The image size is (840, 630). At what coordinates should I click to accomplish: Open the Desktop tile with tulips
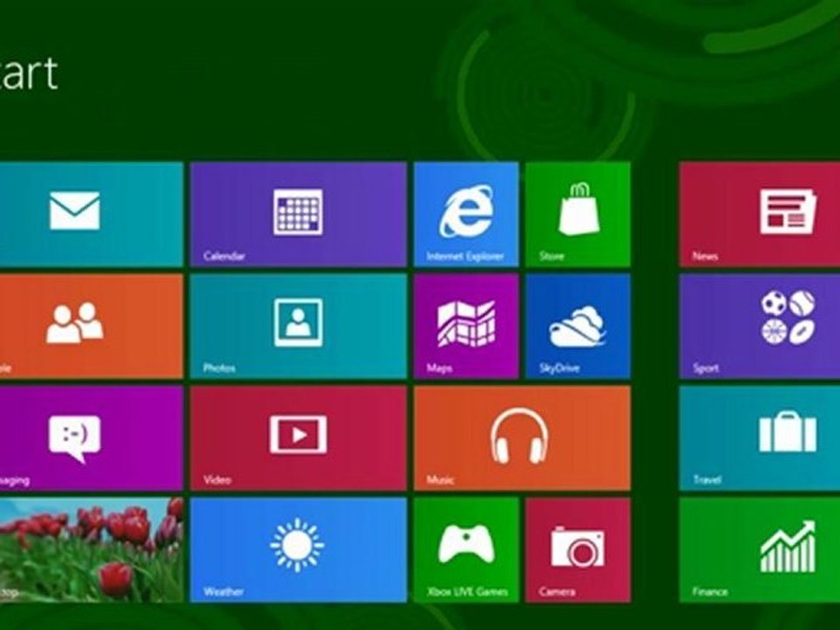pyautogui.click(x=91, y=550)
